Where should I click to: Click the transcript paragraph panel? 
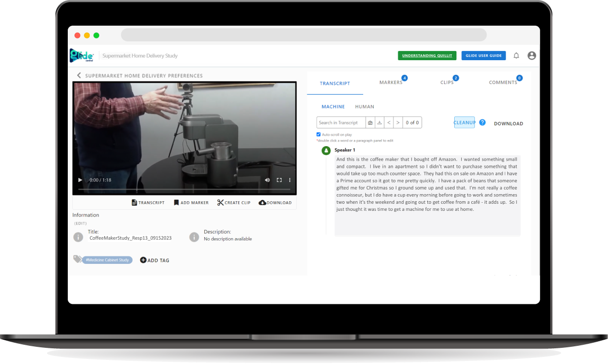pos(427,196)
